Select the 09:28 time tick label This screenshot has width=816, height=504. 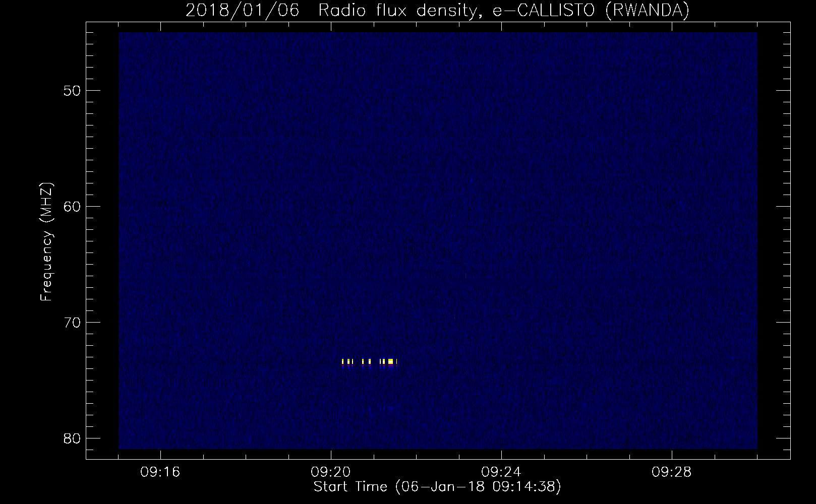[x=672, y=472]
